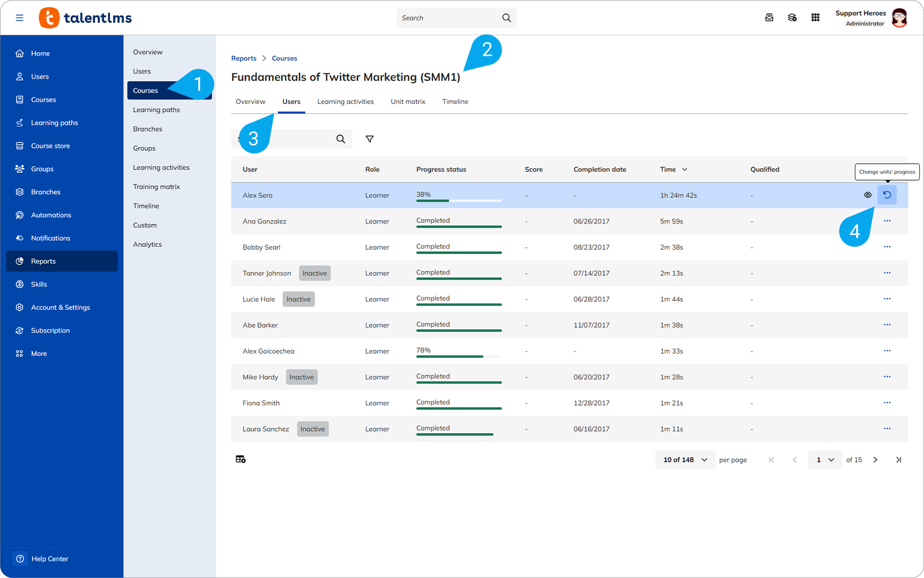
Task: Select Courses in the reports submenu
Action: [169, 90]
